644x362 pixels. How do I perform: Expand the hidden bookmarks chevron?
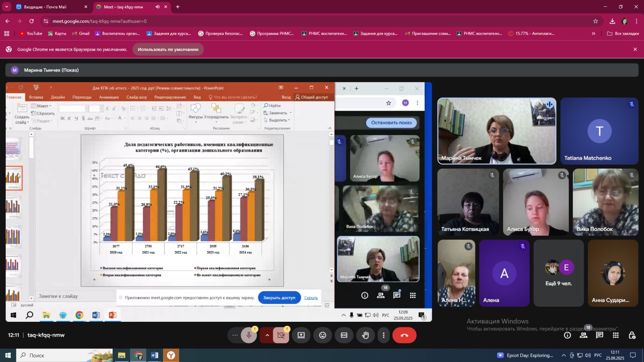593,33
